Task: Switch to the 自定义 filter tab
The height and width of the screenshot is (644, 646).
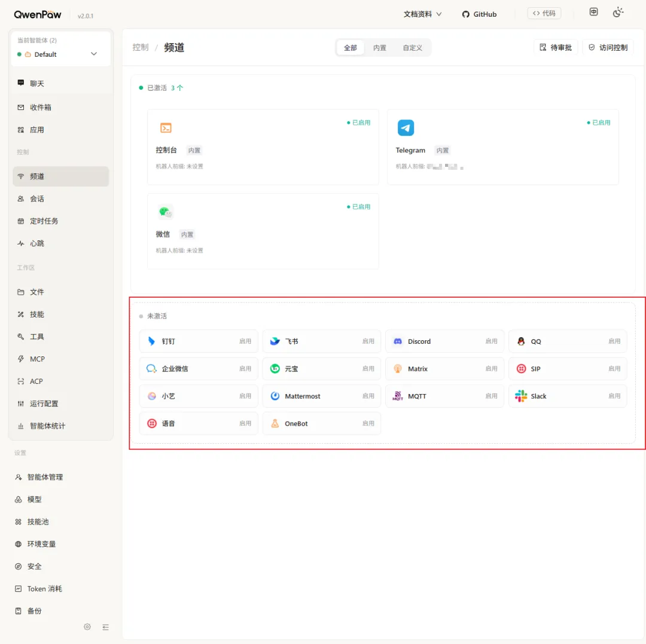Action: pyautogui.click(x=412, y=48)
